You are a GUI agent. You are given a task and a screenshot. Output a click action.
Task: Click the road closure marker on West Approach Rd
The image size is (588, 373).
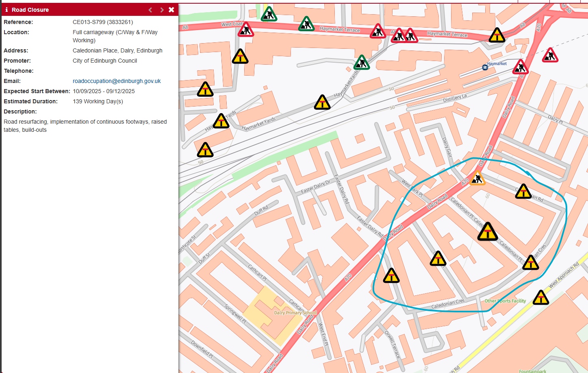[540, 298]
